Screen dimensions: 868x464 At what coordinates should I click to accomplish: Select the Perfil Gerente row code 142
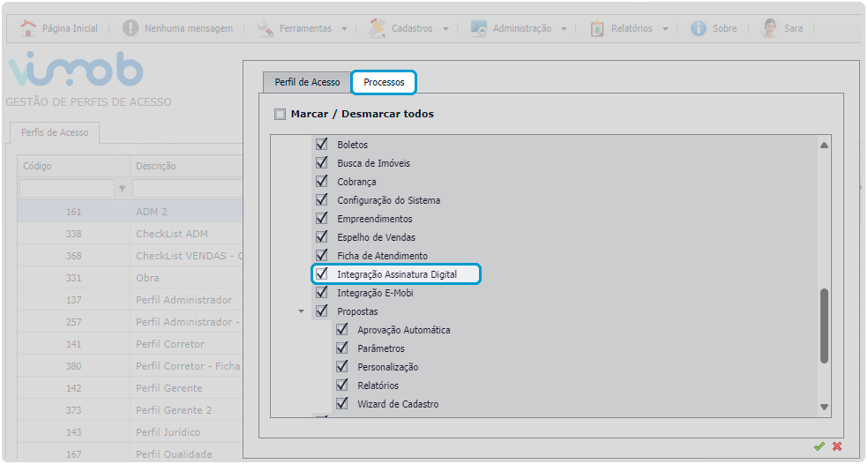(x=130, y=388)
